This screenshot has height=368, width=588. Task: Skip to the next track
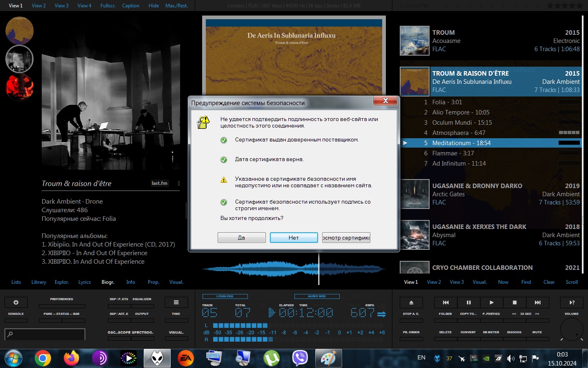(537, 303)
